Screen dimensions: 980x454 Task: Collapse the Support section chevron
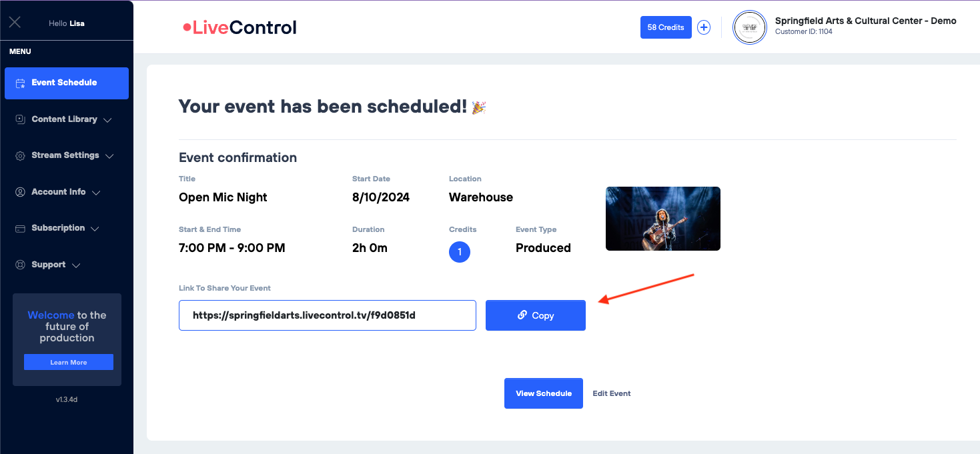(x=75, y=265)
